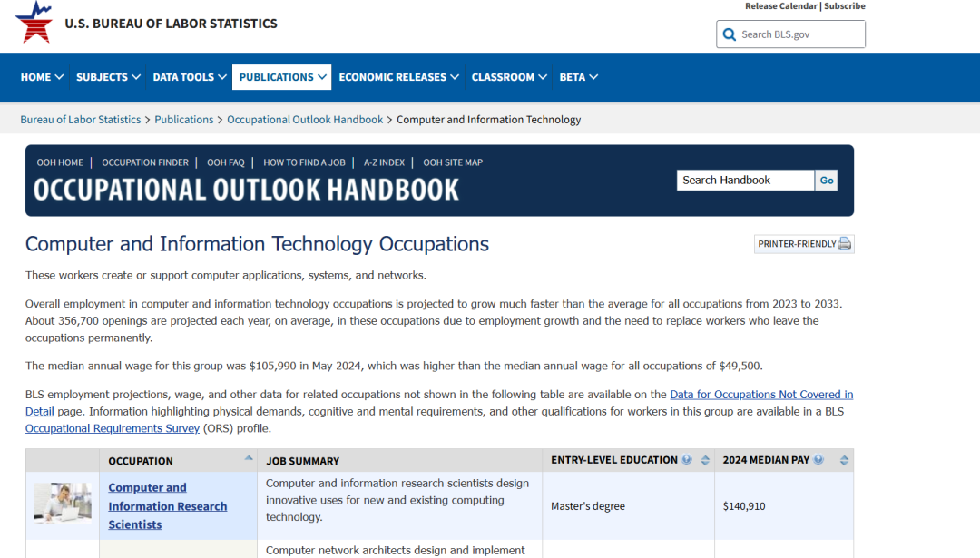
Task: Click the magnifier icon in BLS search
Action: (x=729, y=34)
